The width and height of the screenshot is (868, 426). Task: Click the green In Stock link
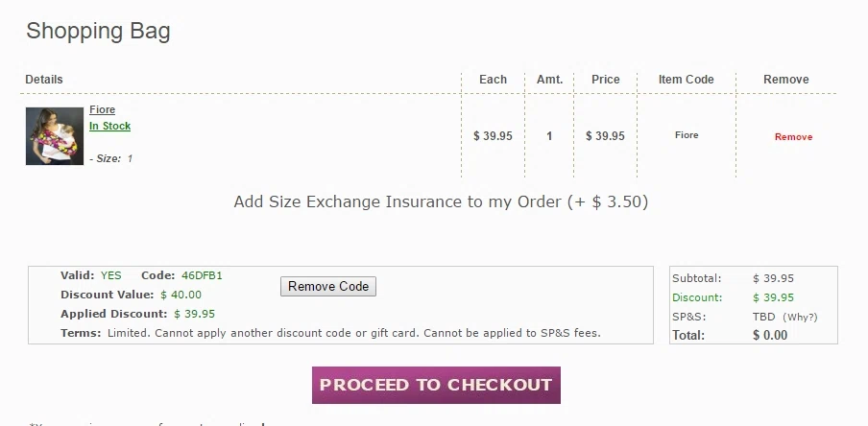[x=110, y=126]
